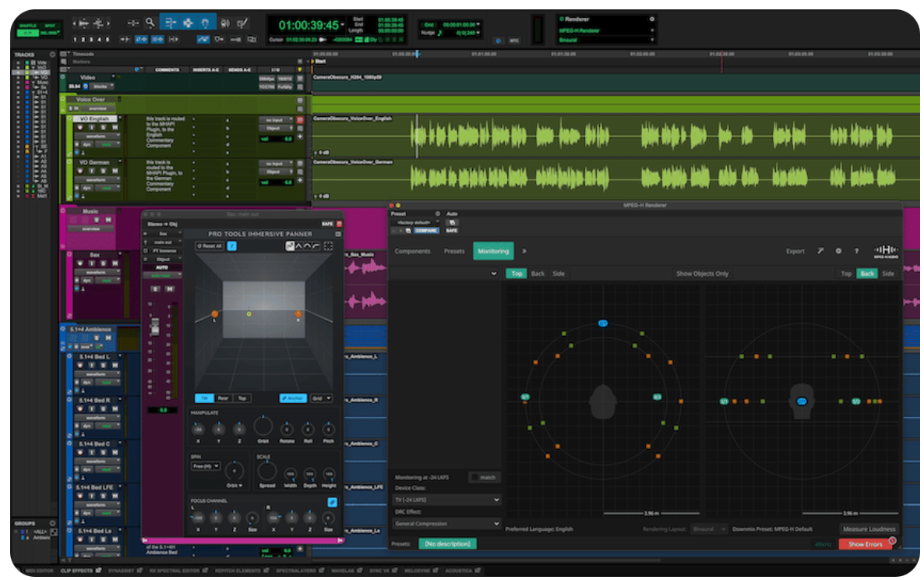Toggle Slip edit mode
Viewport: 924px width, 580px height.
click(x=28, y=33)
